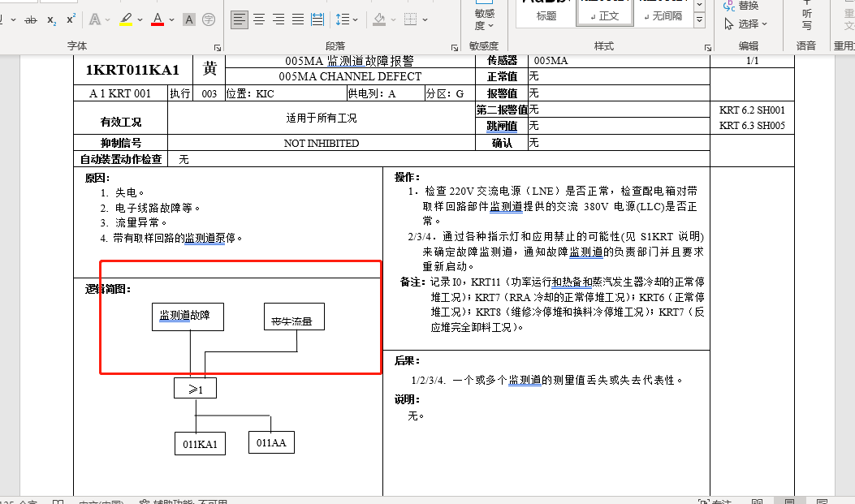Viewport: 855px width, 504px height.
Task: Click the yellow text highlight color
Action: point(126,19)
